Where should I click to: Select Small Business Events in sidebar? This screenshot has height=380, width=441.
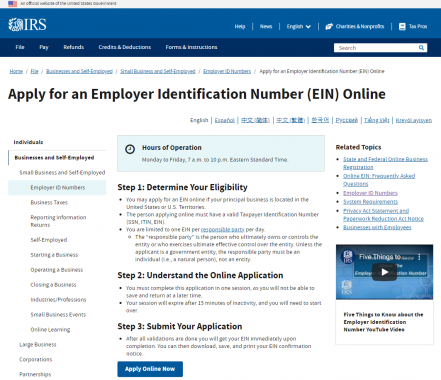[58, 315]
